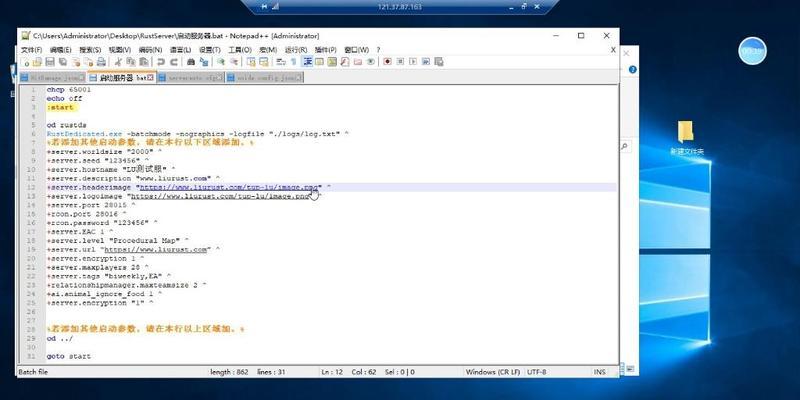Click the Save All toolbar icon

click(x=63, y=62)
